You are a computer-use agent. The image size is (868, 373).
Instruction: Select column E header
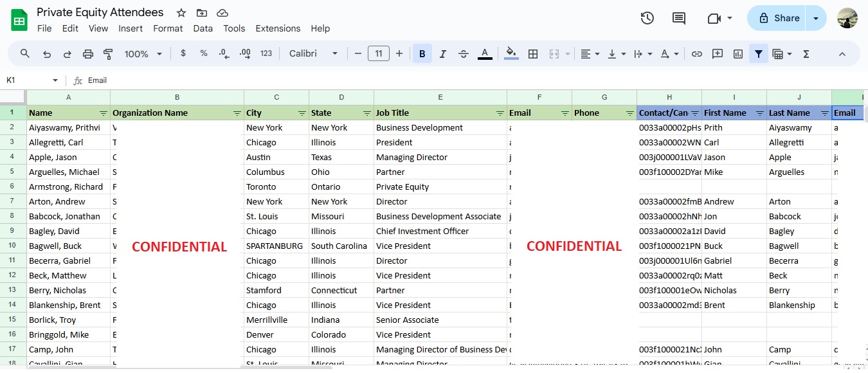pos(440,97)
